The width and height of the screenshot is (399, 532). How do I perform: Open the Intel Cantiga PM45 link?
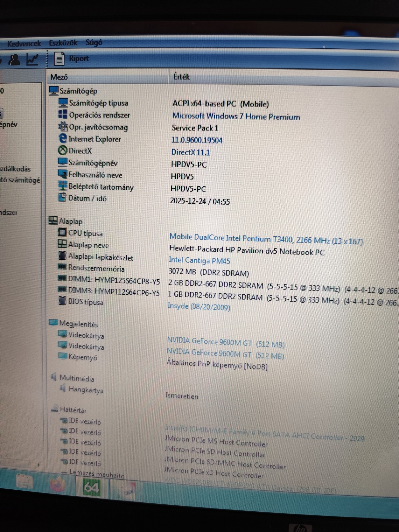coord(199,261)
